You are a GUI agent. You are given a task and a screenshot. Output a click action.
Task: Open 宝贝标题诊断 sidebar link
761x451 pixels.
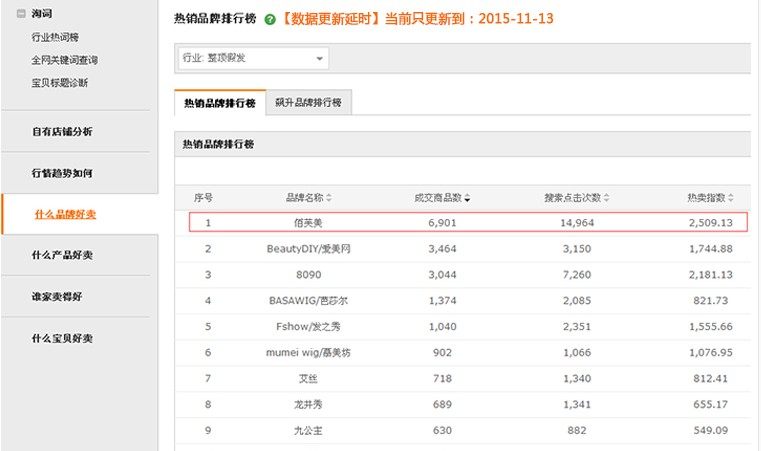point(60,83)
